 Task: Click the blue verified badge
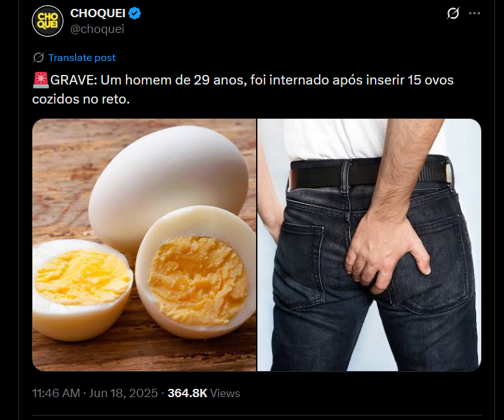pos(134,13)
